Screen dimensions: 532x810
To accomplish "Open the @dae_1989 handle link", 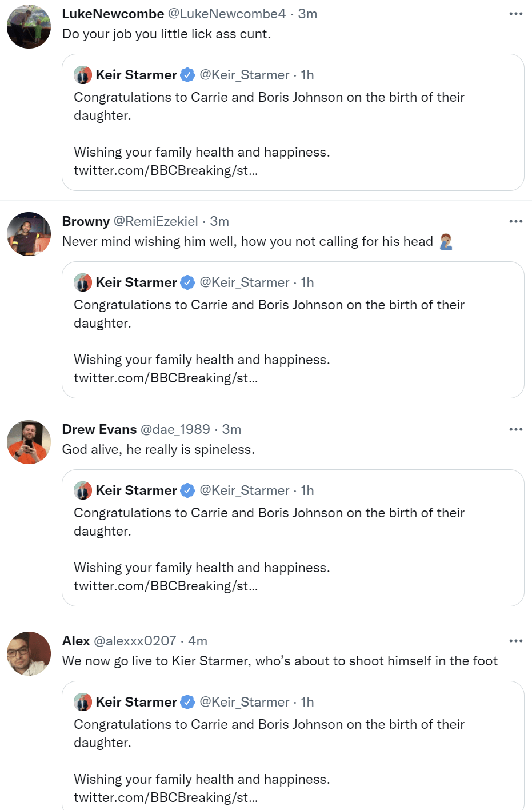I will 175,429.
